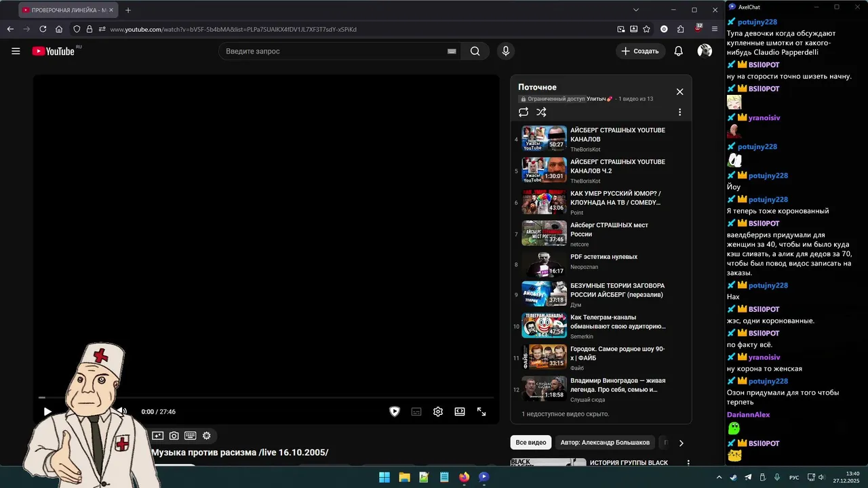Toggle playlist loop
Viewport: 868px width, 488px height.
pyautogui.click(x=524, y=113)
